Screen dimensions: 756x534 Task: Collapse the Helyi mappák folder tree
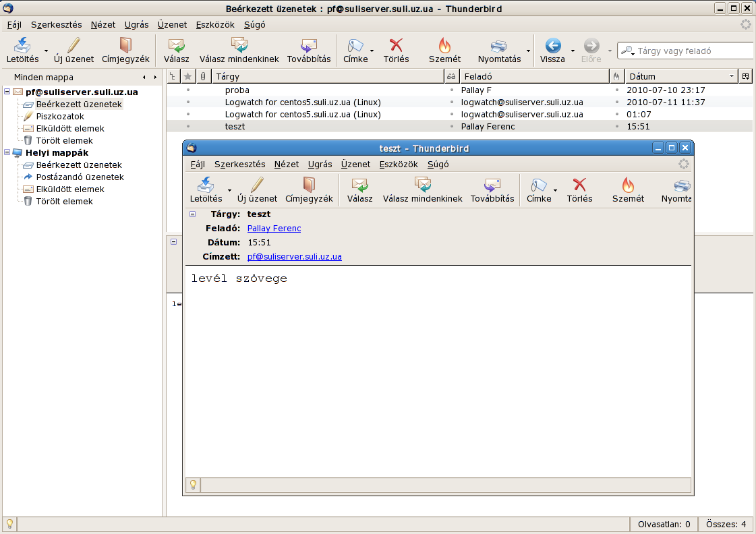point(7,153)
